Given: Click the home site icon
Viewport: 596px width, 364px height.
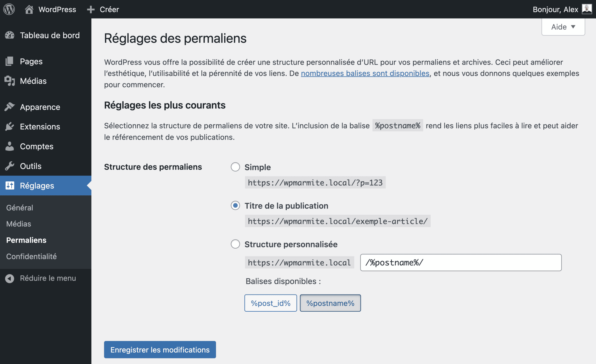Looking at the screenshot, I should tap(29, 9).
